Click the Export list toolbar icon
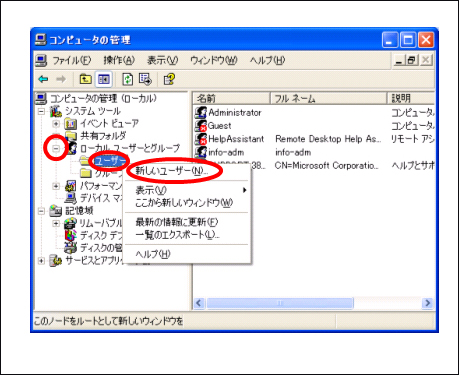The height and width of the screenshot is (375, 459). (x=145, y=79)
